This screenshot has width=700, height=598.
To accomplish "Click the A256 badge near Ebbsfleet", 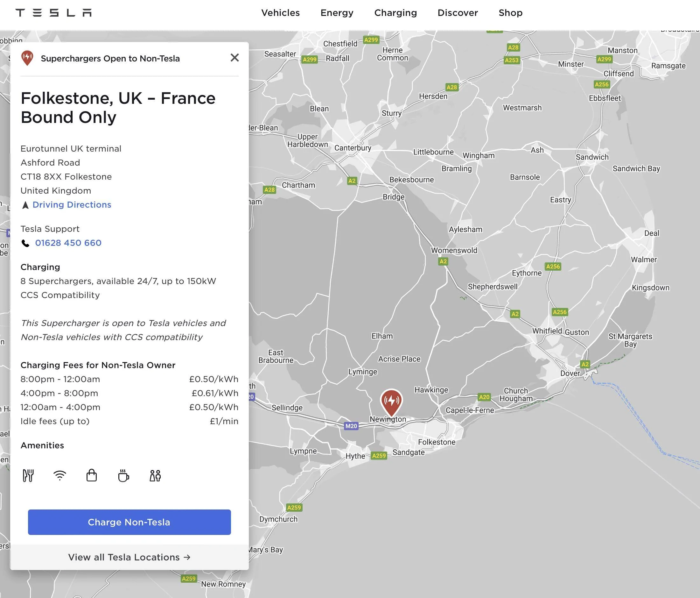I will point(602,84).
